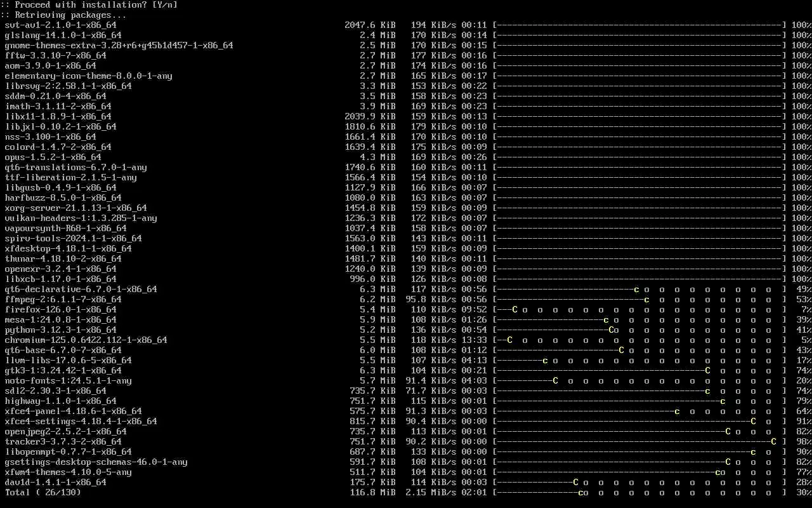The image size is (812, 508).
Task: Click xfce4-panel-4.18.6-1-x86_64 entry
Action: click(x=74, y=411)
